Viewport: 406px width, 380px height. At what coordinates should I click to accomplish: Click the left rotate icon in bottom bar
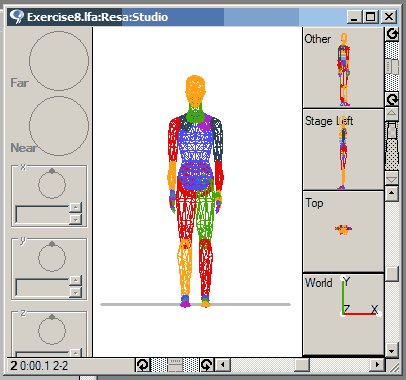click(x=143, y=365)
